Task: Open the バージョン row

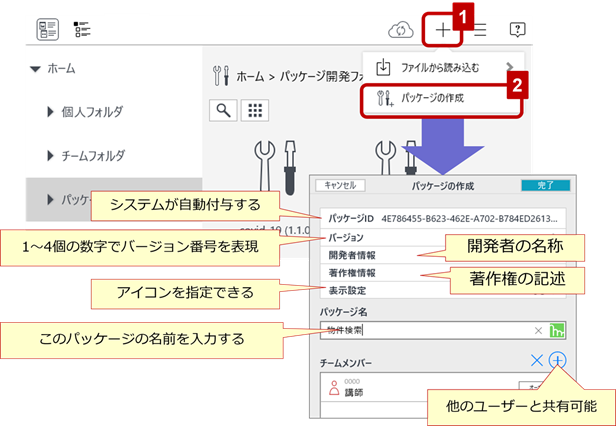Action: [443, 237]
